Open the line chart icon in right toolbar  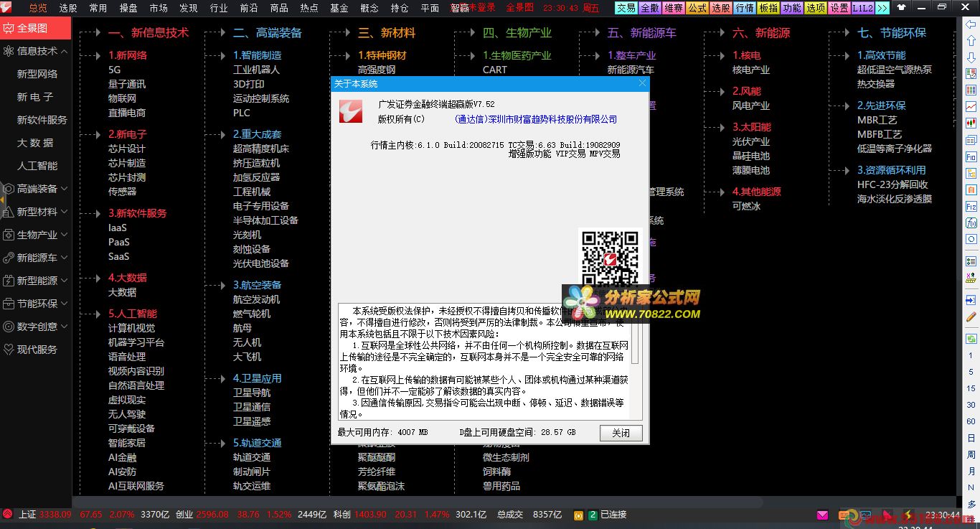pos(971,106)
